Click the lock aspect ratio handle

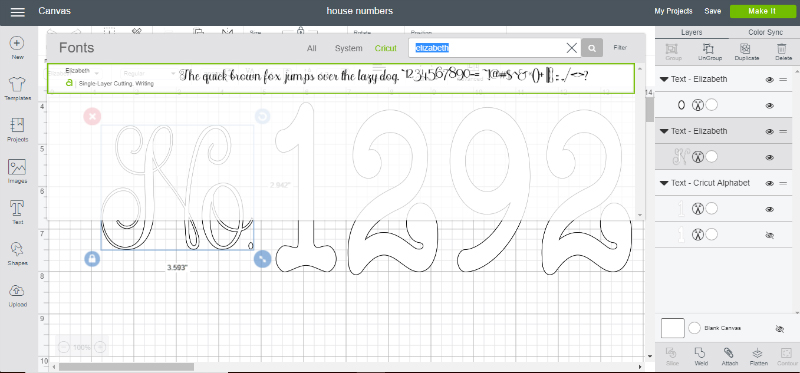click(x=92, y=259)
